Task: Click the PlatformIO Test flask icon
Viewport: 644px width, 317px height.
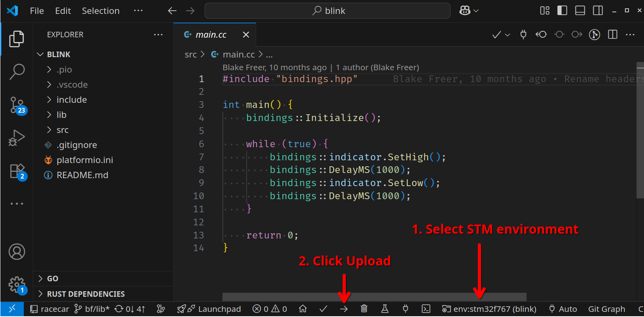Action: click(385, 309)
